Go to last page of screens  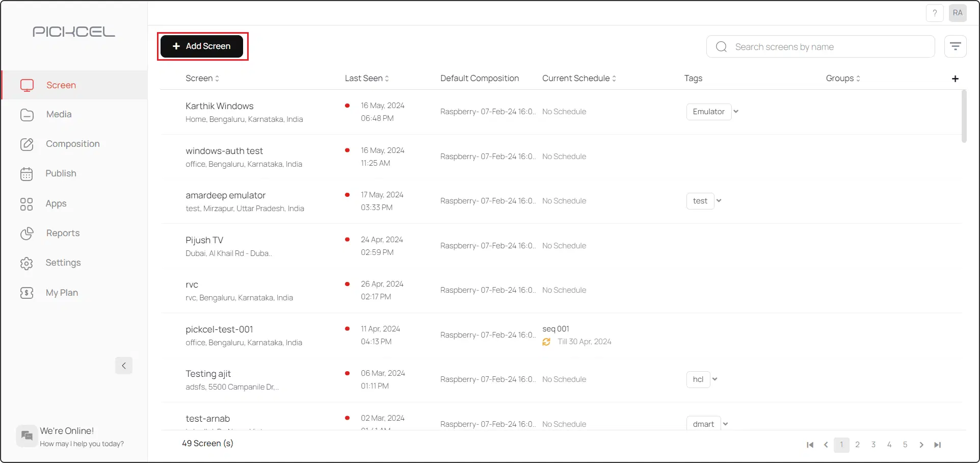[937, 445]
